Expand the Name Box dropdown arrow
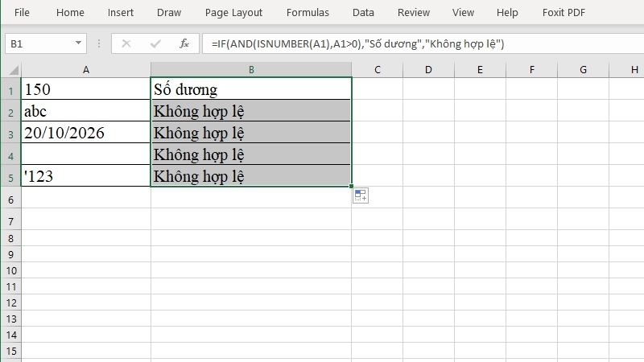 [x=78, y=43]
